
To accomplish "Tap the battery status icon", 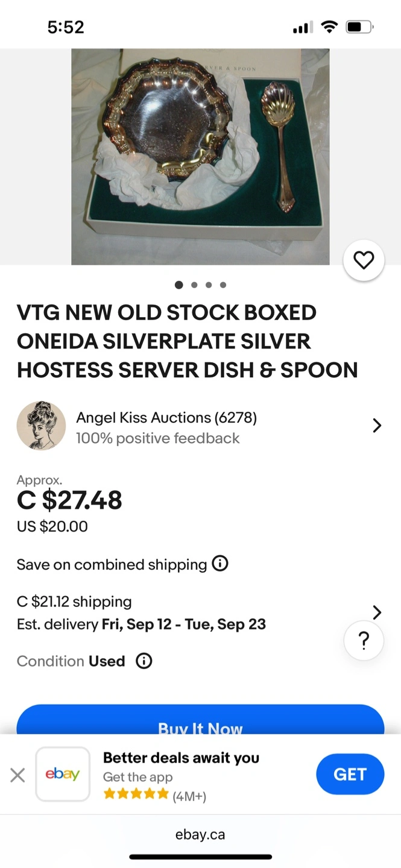I will [x=359, y=27].
